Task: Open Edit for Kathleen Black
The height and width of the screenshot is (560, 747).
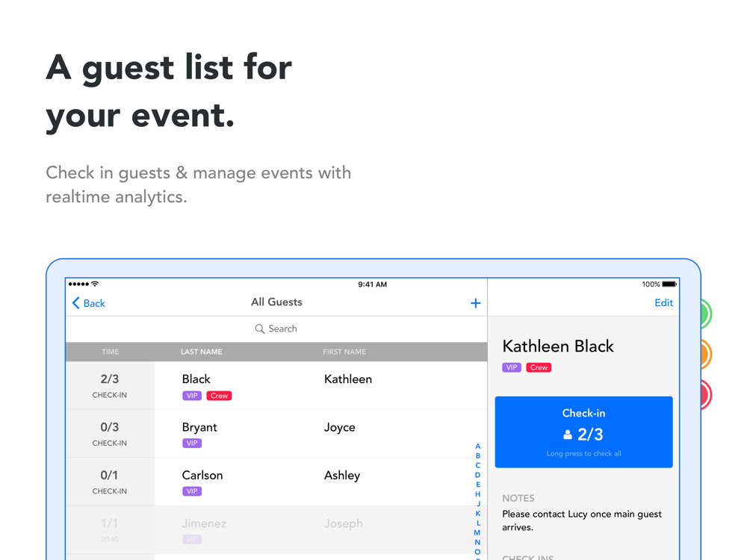Action: pos(663,303)
